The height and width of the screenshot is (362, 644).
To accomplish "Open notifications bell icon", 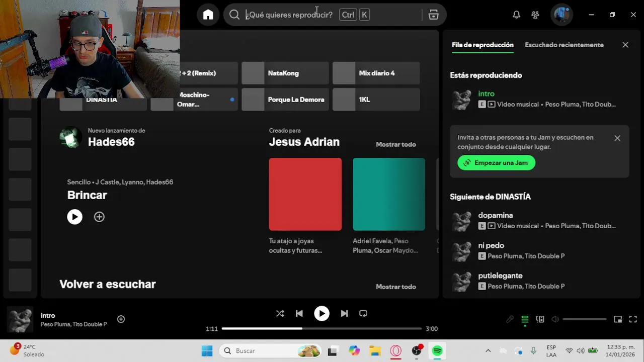I will tap(516, 15).
